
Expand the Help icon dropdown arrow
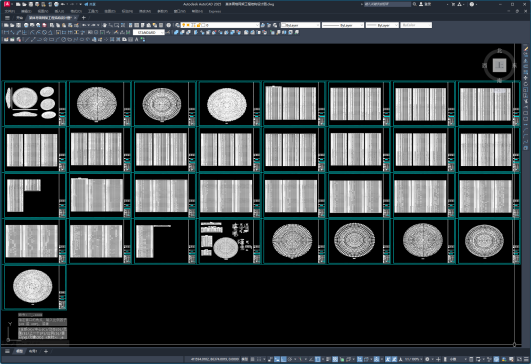coord(476,4)
